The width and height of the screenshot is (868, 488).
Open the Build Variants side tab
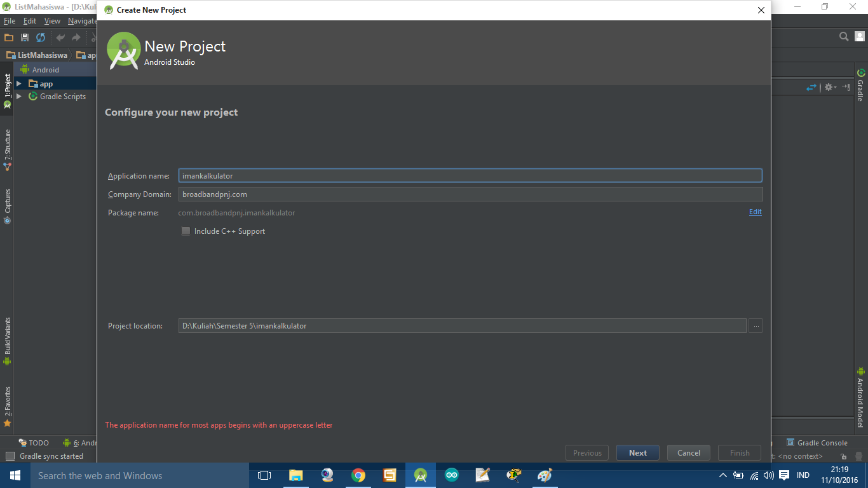coord(7,341)
